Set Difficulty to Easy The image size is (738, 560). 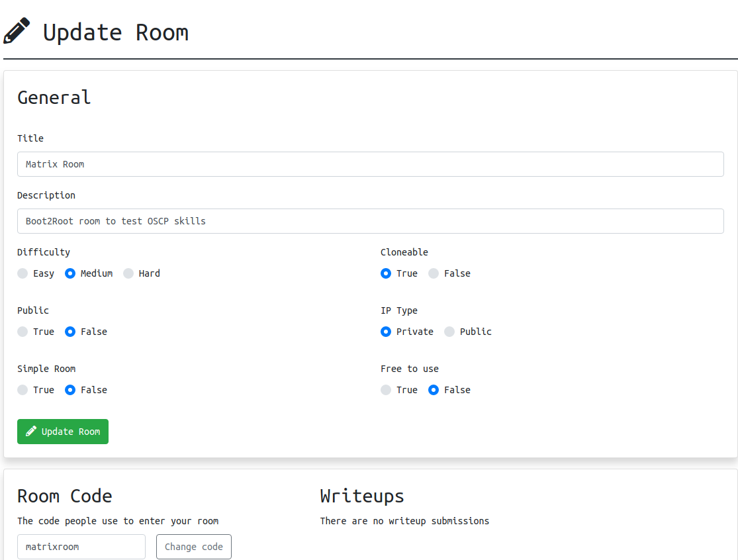(x=23, y=273)
